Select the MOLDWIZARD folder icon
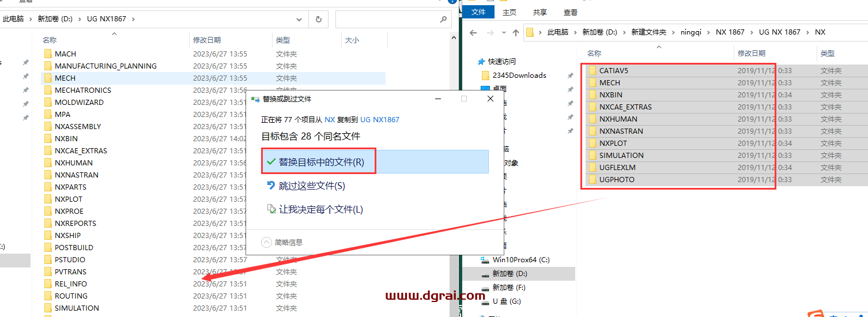 click(x=48, y=102)
